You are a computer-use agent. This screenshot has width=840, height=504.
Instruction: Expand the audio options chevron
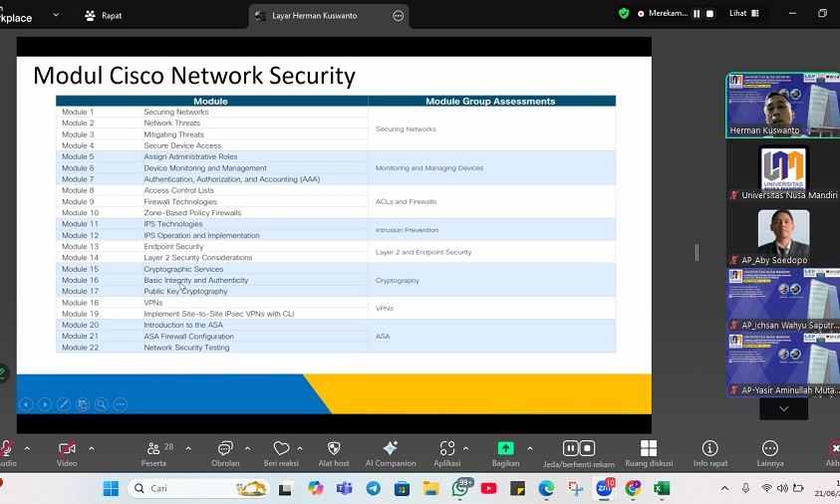27,448
